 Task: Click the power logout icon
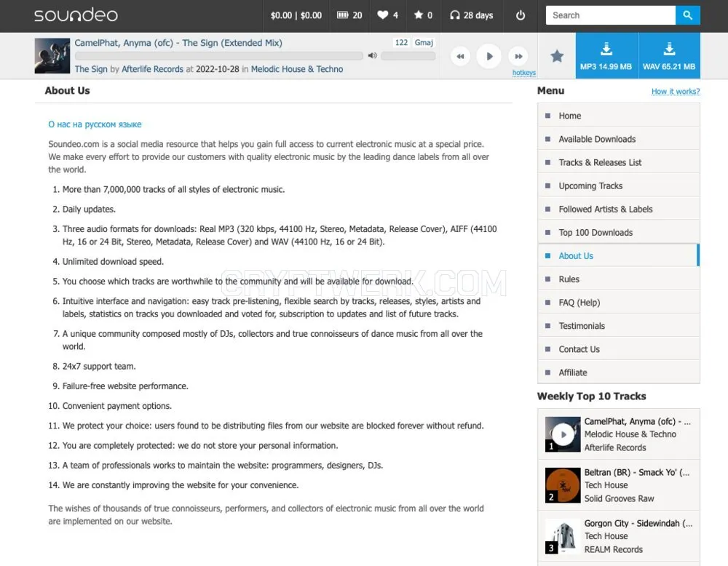(521, 15)
